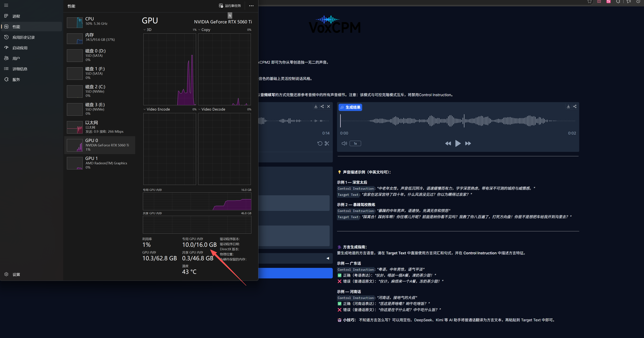Click the history clock icon beside 应用历史记录
This screenshot has height=338, width=644.
(6, 37)
